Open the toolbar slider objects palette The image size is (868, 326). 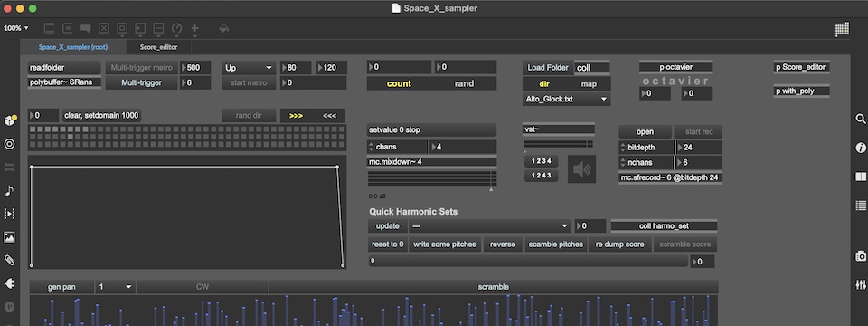coord(158,28)
